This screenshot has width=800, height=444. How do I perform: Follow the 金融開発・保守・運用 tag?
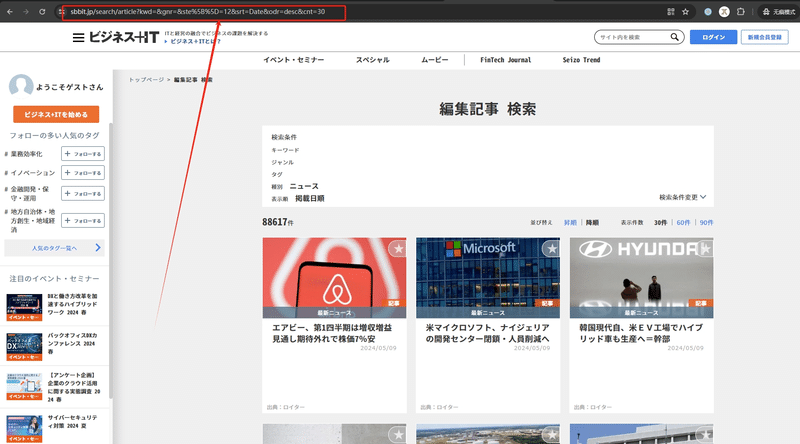coord(83,193)
